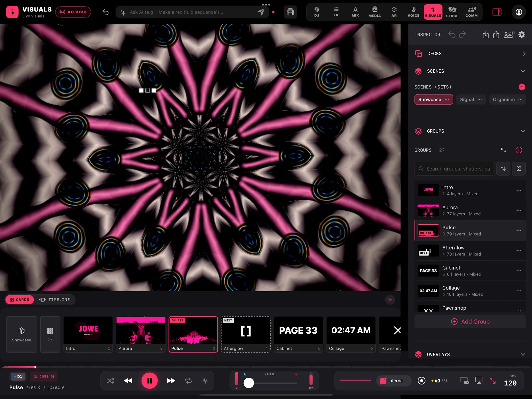Select the Aurora card thumbnail
The image size is (532, 399).
pyautogui.click(x=141, y=334)
